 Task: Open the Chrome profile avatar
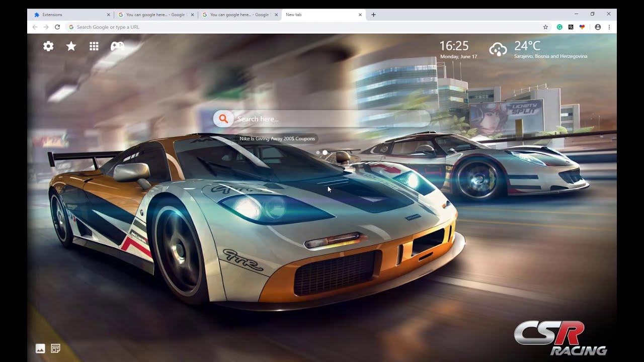598,27
